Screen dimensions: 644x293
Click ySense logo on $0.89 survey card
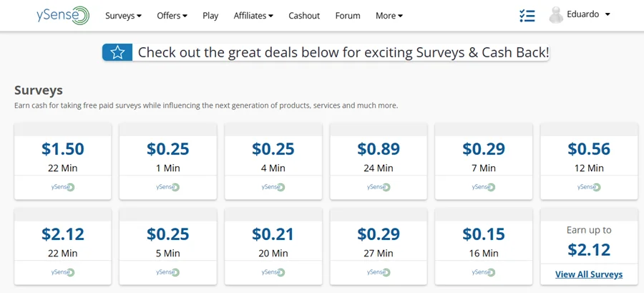(379, 187)
